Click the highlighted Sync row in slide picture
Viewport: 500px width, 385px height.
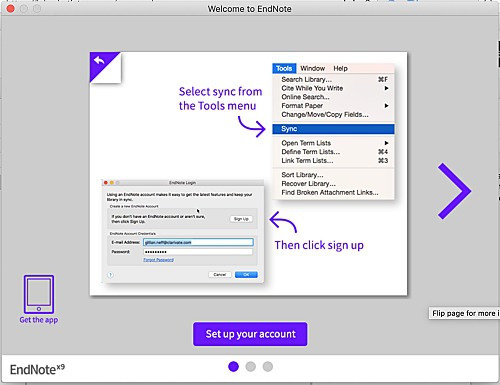click(333, 129)
